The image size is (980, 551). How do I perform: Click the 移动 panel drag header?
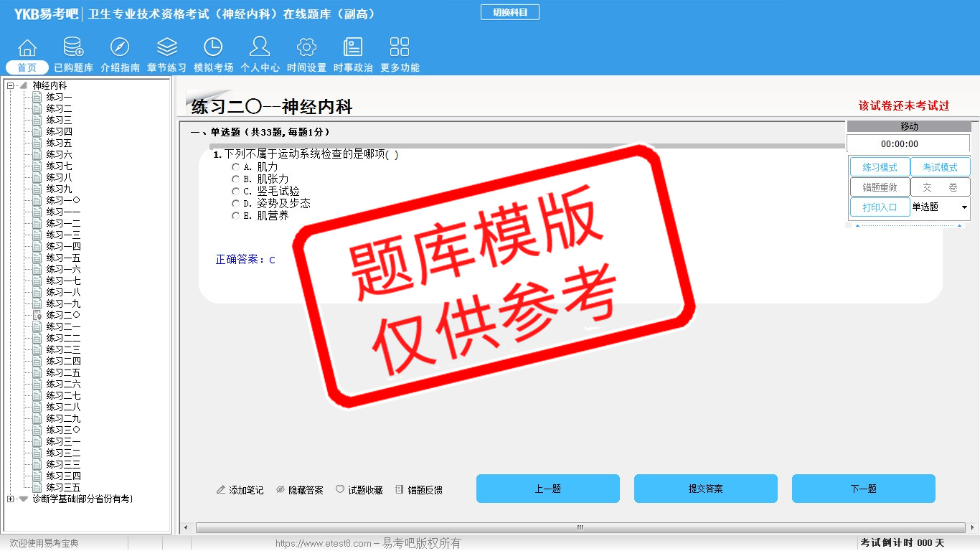909,126
